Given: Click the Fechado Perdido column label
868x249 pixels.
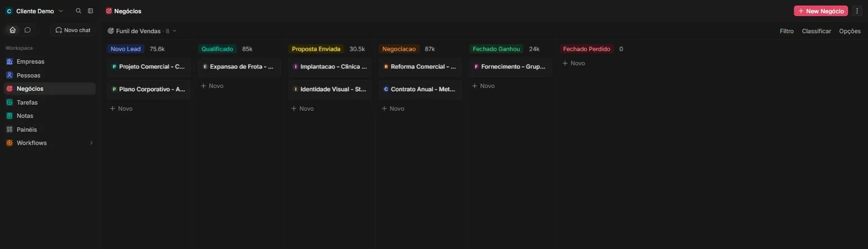Looking at the screenshot, I should click(x=587, y=49).
